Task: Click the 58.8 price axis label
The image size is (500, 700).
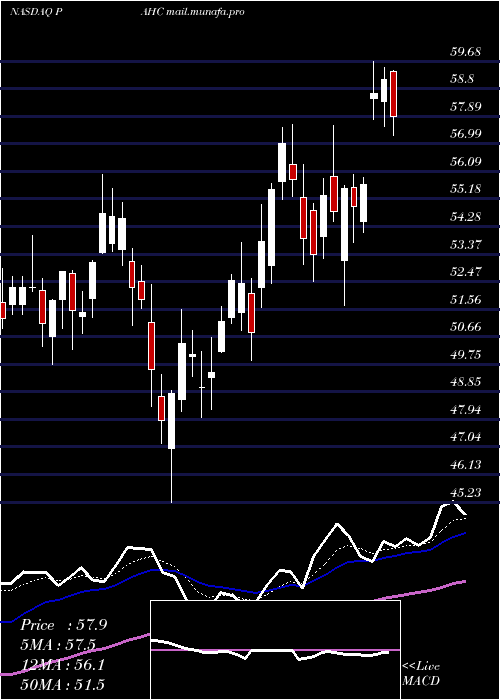Action: (462, 79)
